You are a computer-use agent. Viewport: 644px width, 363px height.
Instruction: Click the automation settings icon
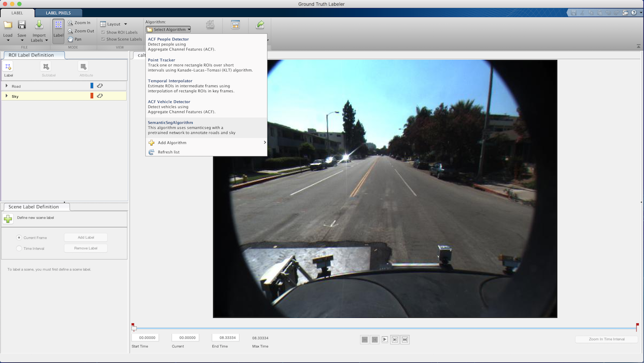[x=210, y=25]
